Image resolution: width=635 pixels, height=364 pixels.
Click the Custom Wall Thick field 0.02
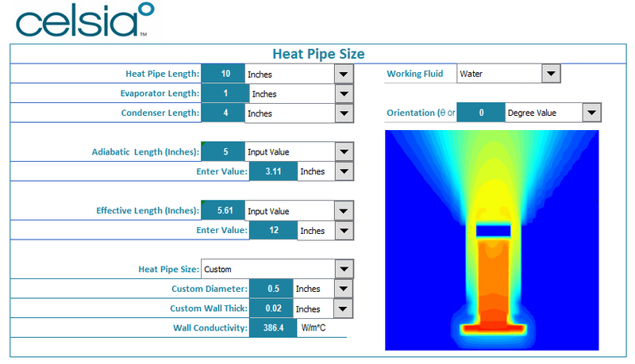point(271,308)
